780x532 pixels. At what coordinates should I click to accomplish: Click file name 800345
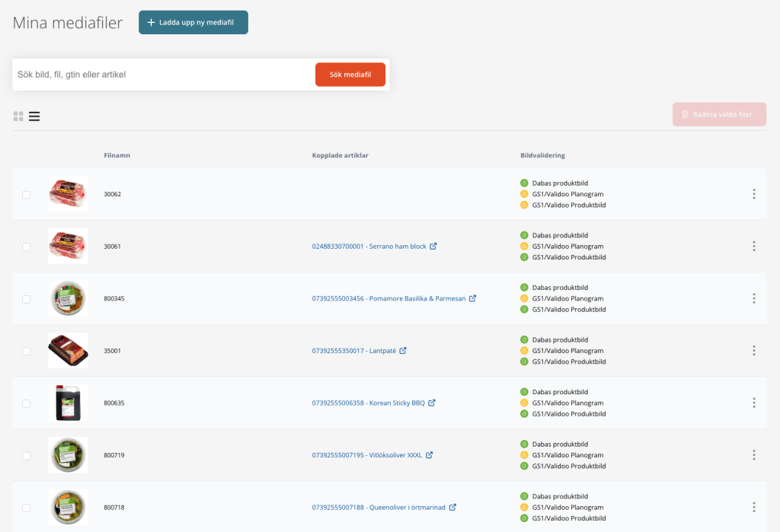pos(114,298)
